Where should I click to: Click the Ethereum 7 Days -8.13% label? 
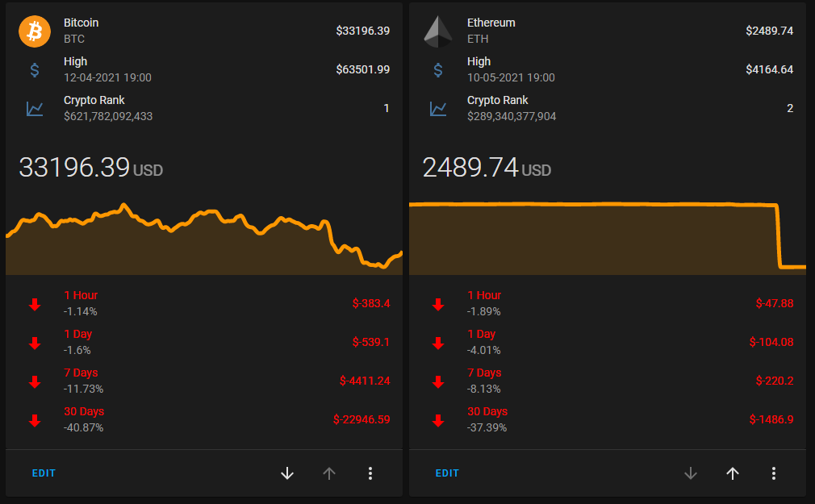[484, 381]
